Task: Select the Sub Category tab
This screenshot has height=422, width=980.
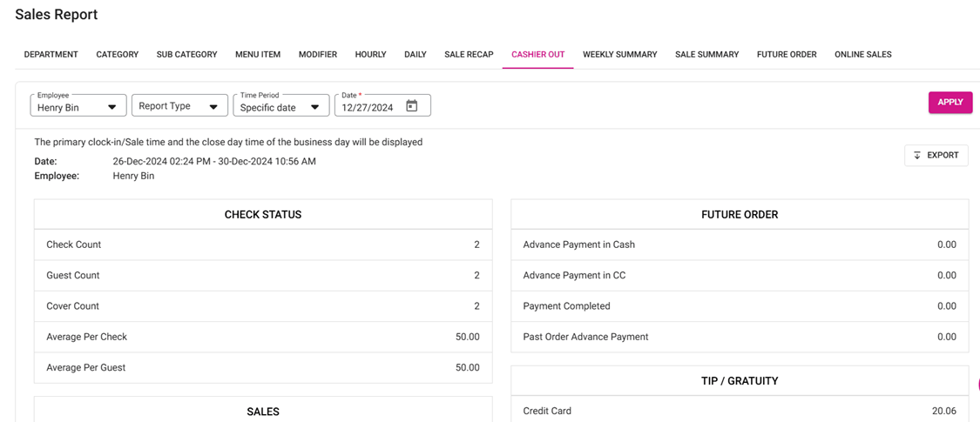Action: pos(186,55)
